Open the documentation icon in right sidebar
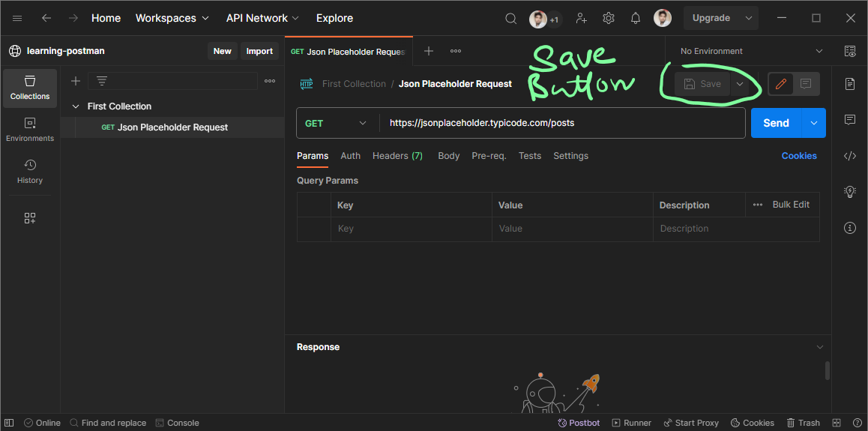The image size is (868, 431). coord(850,84)
